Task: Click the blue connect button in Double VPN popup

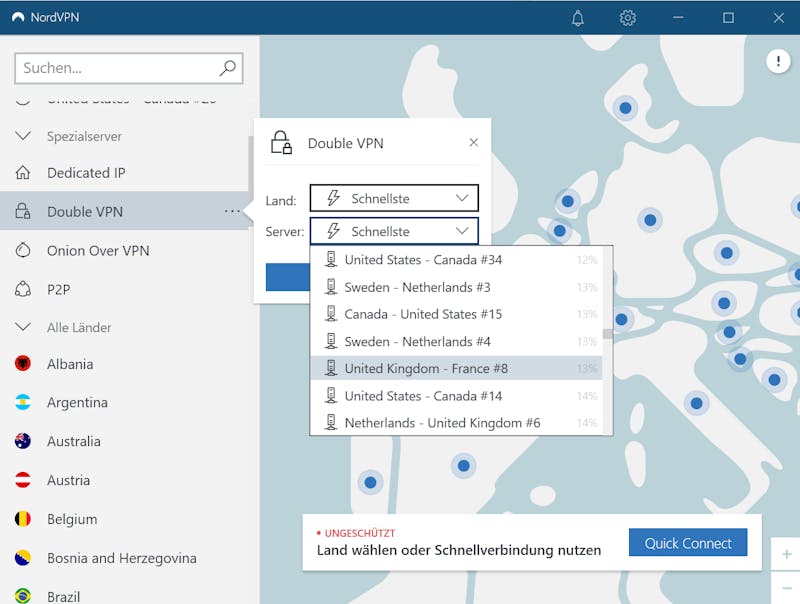Action: (x=287, y=277)
